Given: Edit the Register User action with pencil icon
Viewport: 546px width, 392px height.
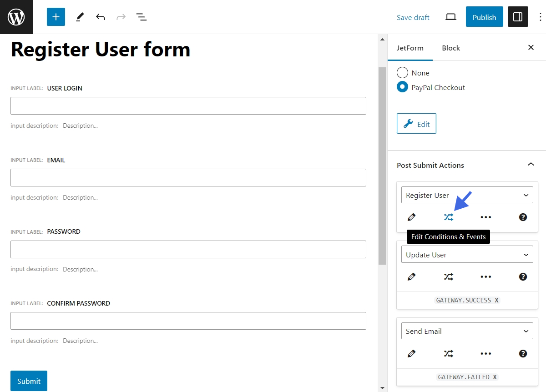Looking at the screenshot, I should 412,217.
